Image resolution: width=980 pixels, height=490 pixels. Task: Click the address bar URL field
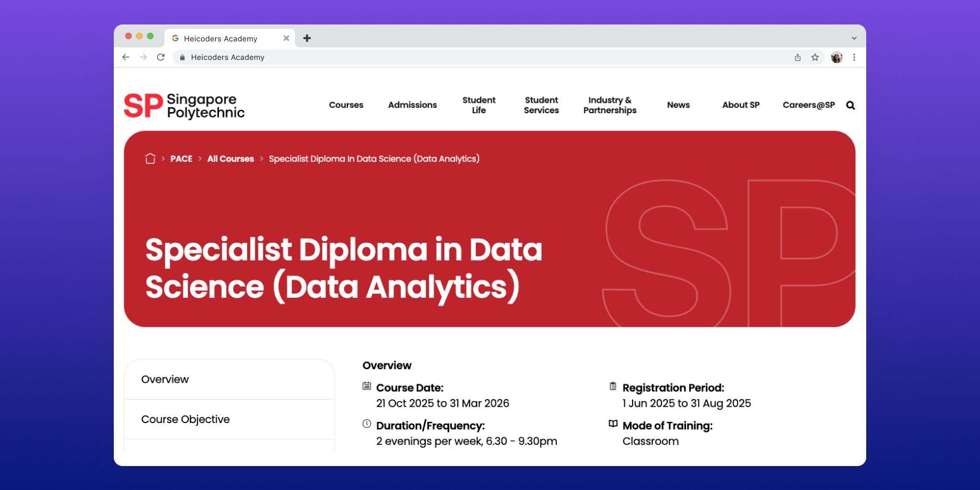(381, 57)
